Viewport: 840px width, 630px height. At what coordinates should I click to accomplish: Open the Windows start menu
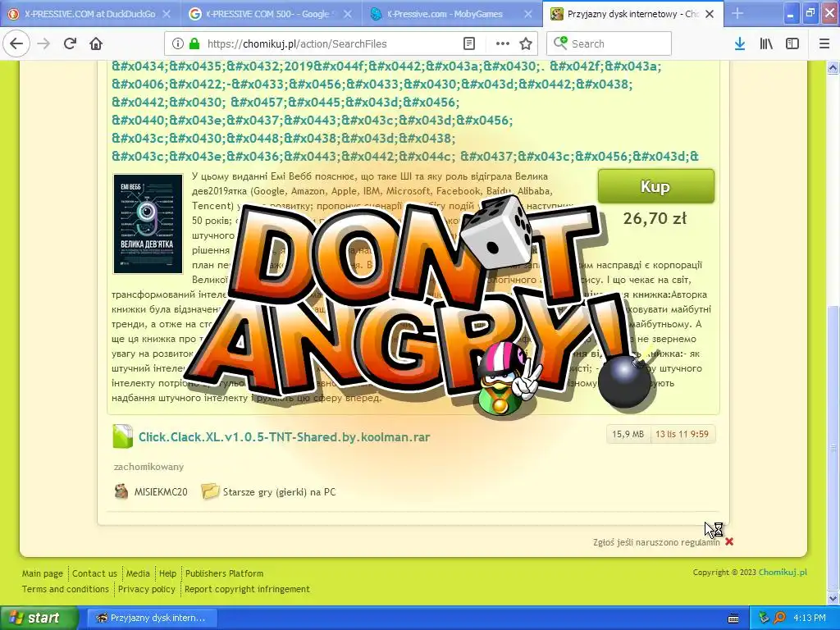click(x=39, y=618)
